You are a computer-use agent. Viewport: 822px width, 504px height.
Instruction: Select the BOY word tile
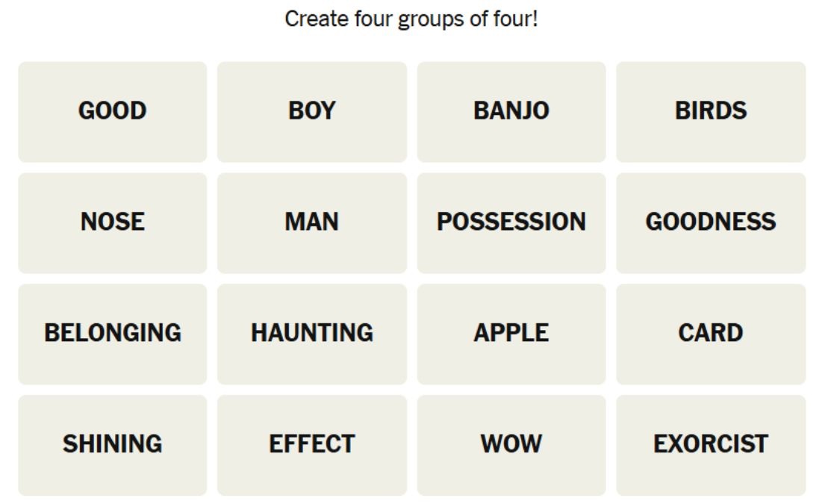coord(312,112)
